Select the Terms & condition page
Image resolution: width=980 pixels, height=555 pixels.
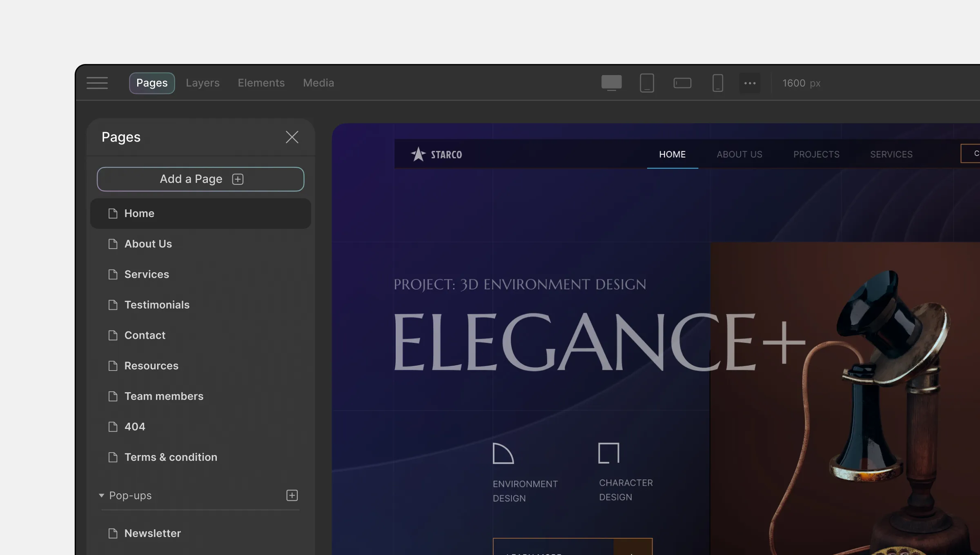click(200, 457)
